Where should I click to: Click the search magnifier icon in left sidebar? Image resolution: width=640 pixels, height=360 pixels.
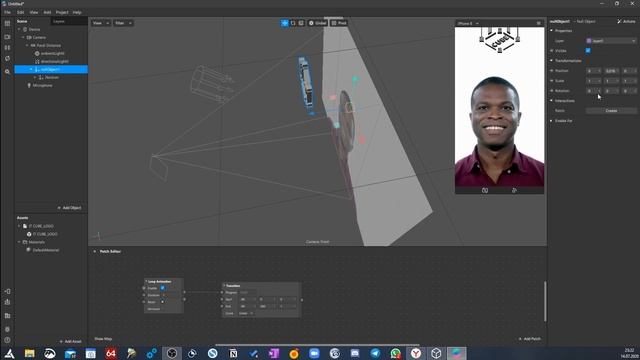(x=7, y=72)
